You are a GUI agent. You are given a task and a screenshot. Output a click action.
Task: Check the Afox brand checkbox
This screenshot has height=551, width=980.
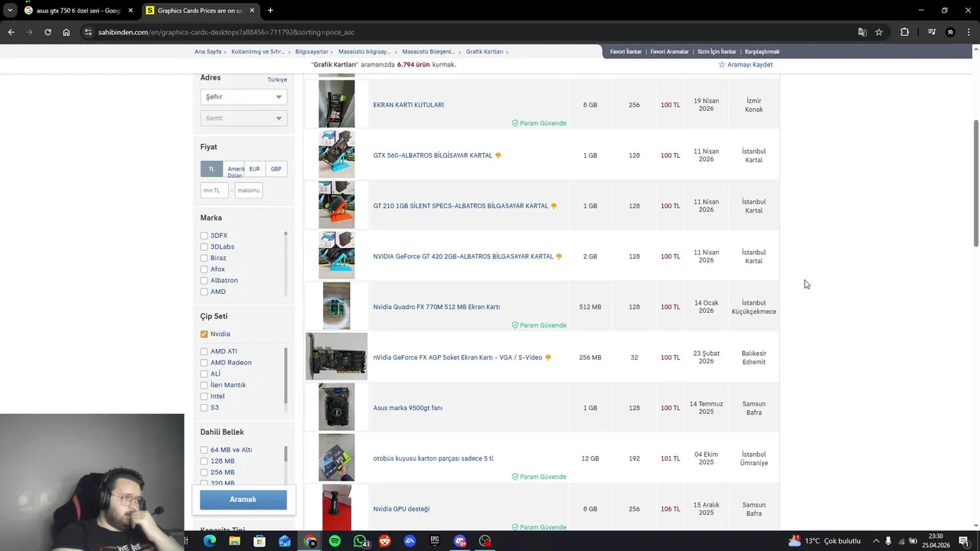tap(204, 269)
